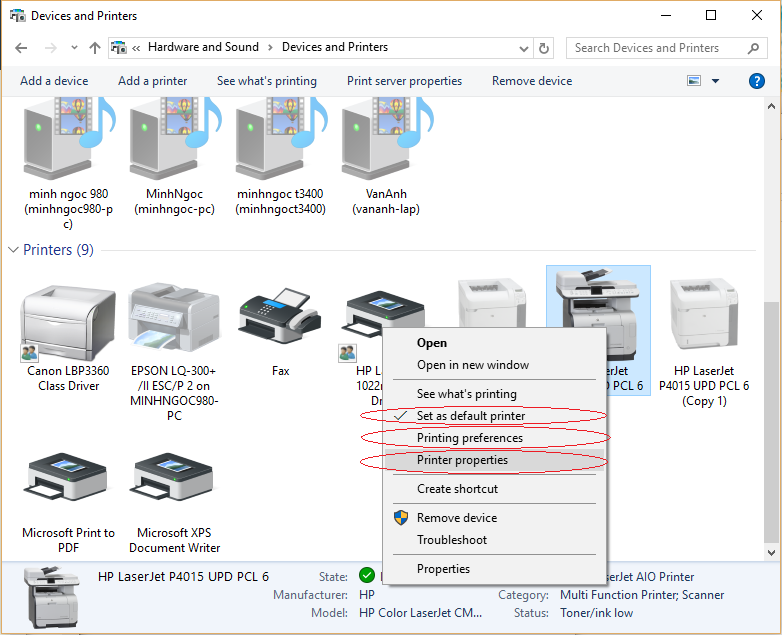Collapse the Printers (9) group
782x635 pixels.
coord(14,250)
